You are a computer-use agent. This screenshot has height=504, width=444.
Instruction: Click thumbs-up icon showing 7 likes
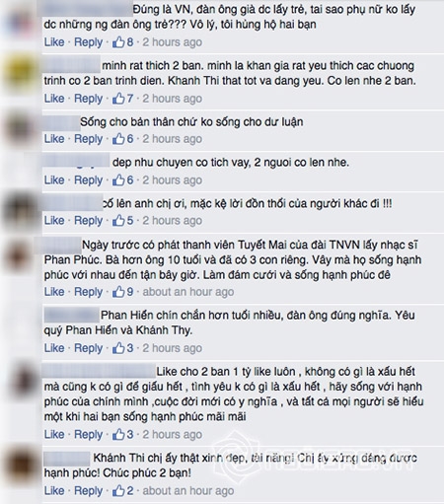118,99
